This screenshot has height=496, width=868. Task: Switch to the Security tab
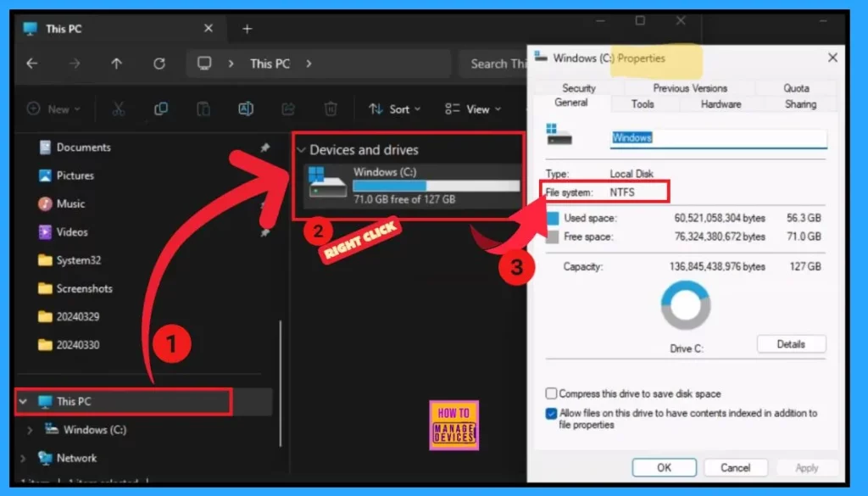click(579, 88)
